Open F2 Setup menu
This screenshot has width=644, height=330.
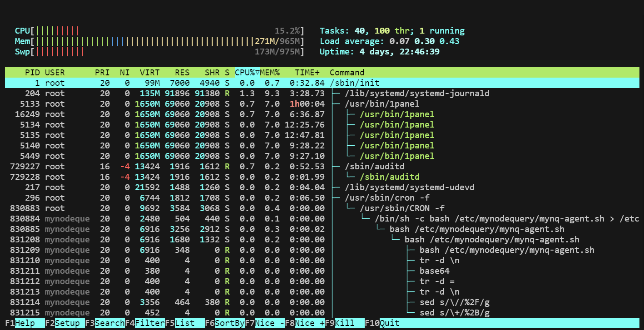(x=65, y=323)
